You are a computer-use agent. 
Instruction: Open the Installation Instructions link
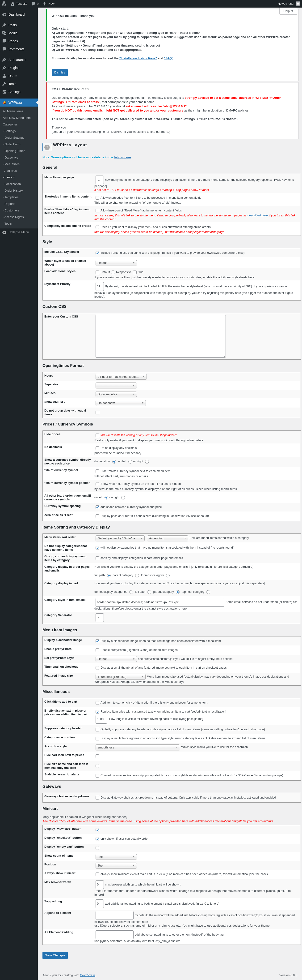tap(138, 58)
